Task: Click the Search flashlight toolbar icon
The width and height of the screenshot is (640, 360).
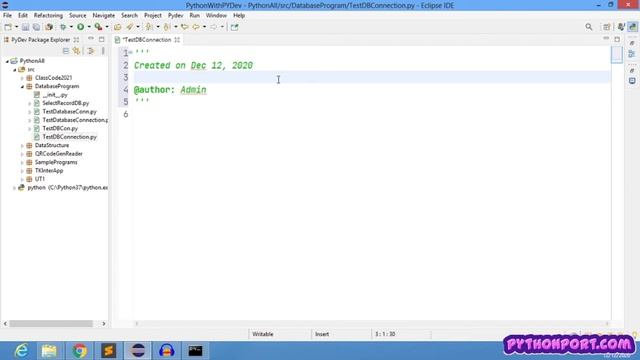Action: pos(130,27)
